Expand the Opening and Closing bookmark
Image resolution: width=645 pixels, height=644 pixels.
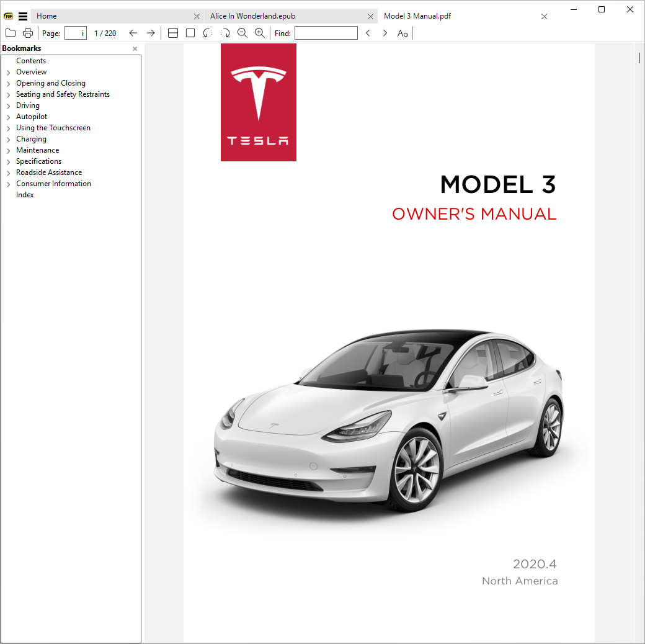pyautogui.click(x=8, y=84)
